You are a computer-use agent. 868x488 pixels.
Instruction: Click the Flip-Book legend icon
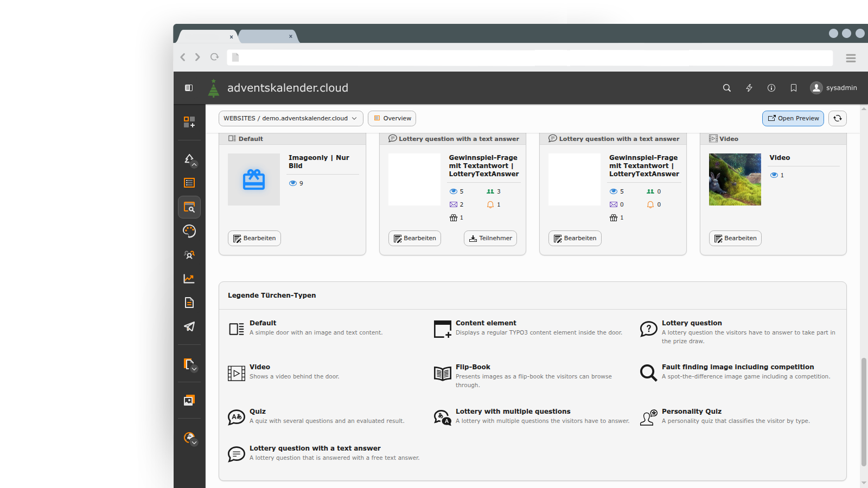[x=443, y=373]
